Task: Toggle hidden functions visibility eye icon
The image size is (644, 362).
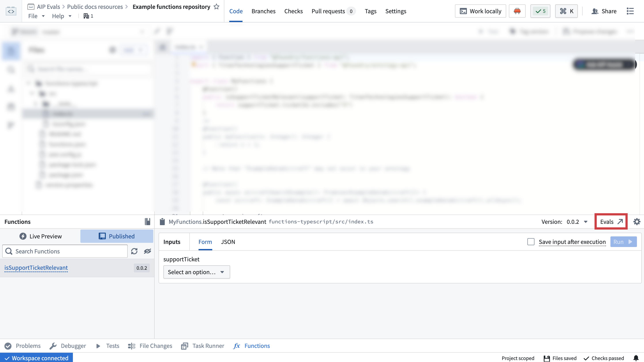Action: 148,251
